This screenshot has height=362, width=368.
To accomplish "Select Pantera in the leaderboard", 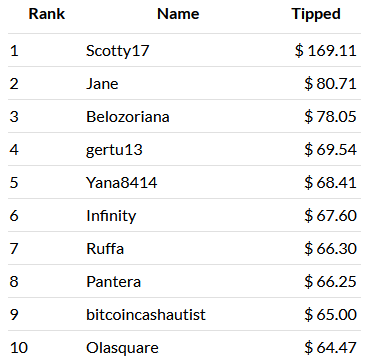I will coord(113,282).
